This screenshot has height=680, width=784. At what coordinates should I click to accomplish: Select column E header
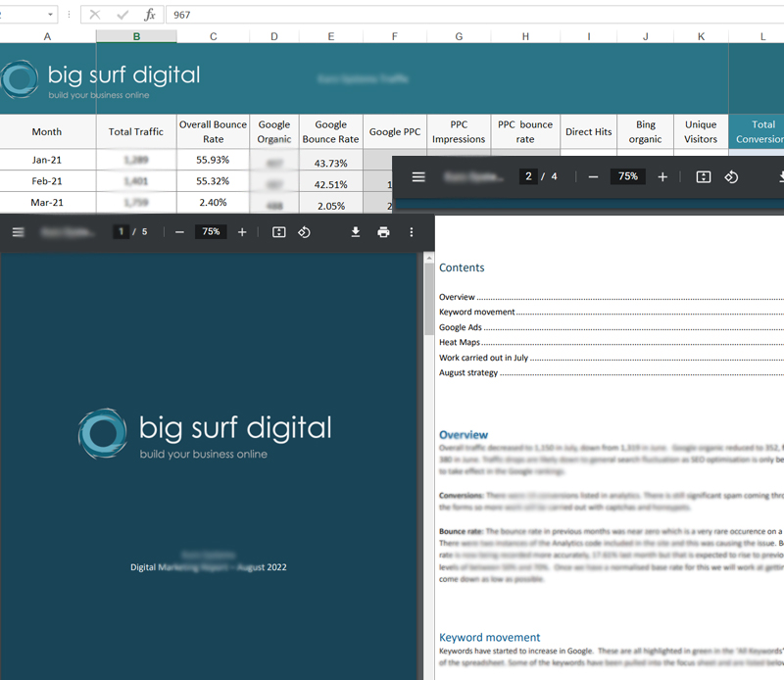(330, 36)
